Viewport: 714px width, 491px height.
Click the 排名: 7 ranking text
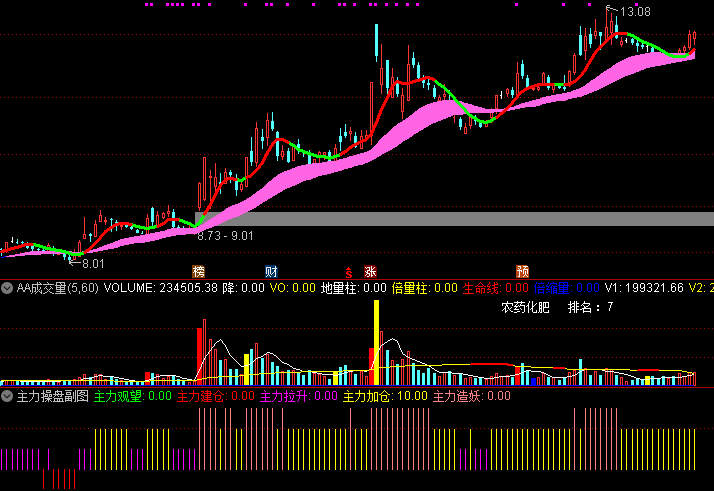click(x=591, y=307)
